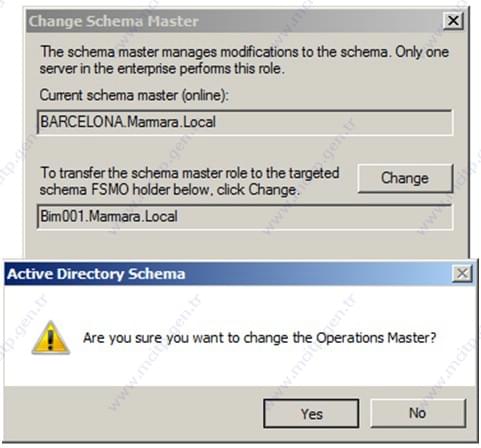Click the 'schema FSMO holder below' instruction line

click(x=170, y=190)
